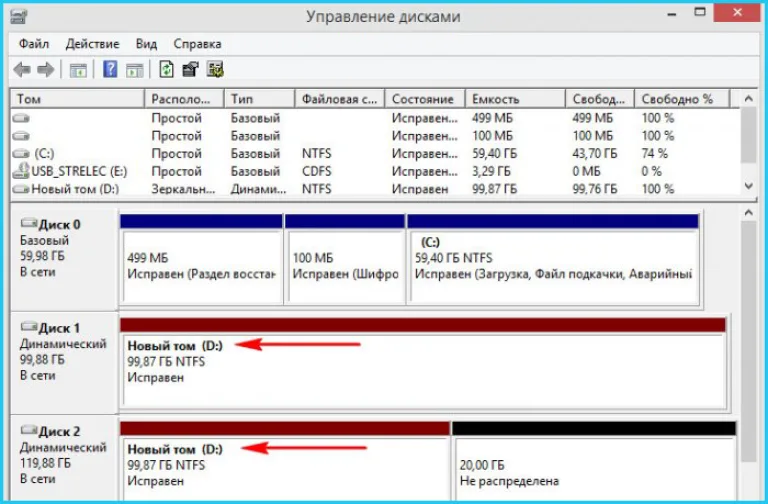Select the 20,00 ГБ Не распределена space
Screen dimensions: 768x504
click(x=594, y=460)
